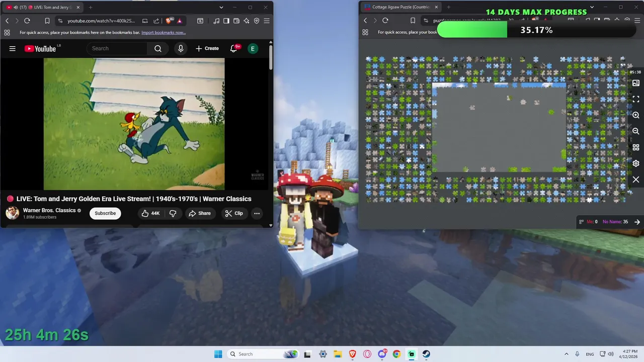Open the tab search dropdown in puzzle window
This screenshot has height=362, width=644.
[x=592, y=7]
